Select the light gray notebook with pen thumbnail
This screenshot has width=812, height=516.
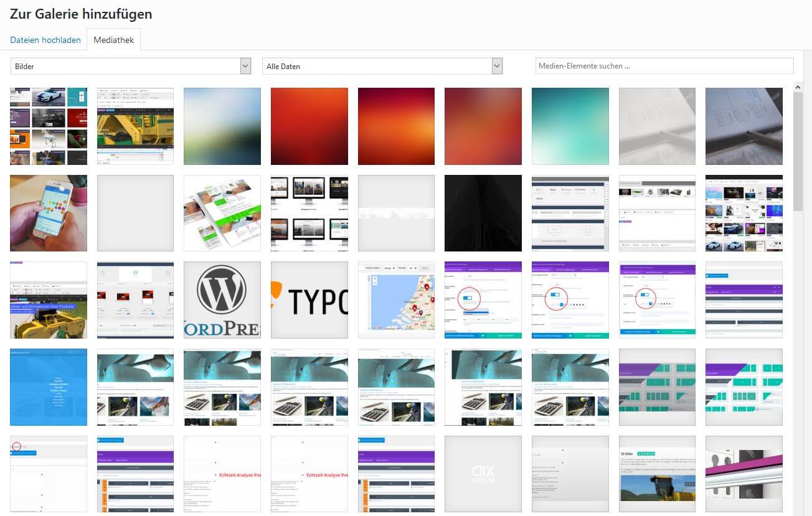pyautogui.click(x=658, y=126)
